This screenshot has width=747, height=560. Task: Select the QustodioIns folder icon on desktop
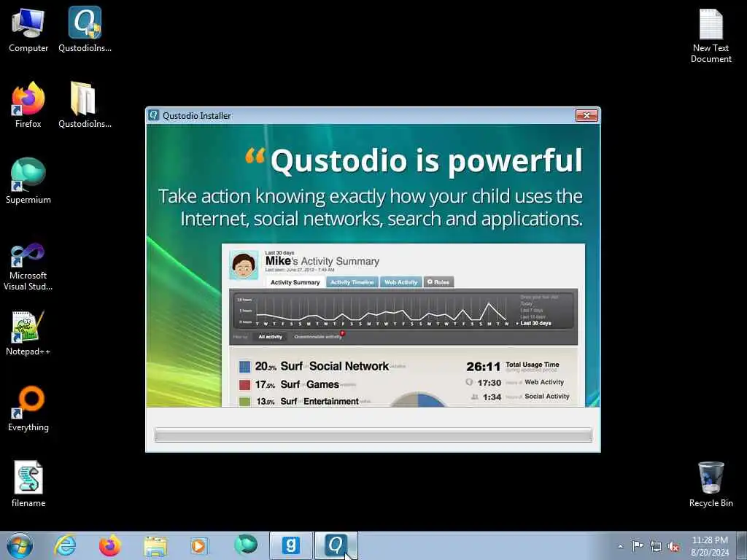pos(85,105)
